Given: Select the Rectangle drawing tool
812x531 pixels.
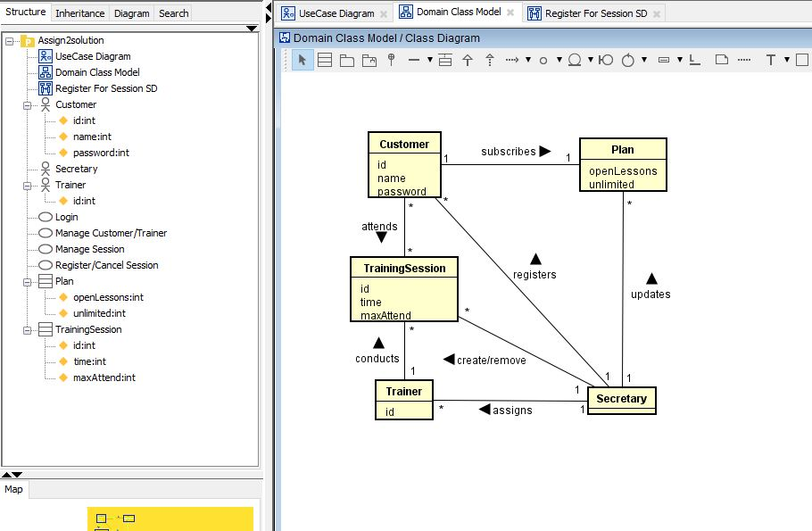Looking at the screenshot, I should click(x=800, y=60).
